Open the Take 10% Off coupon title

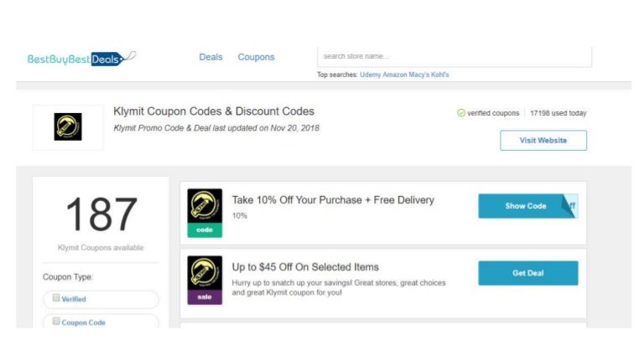tap(333, 200)
